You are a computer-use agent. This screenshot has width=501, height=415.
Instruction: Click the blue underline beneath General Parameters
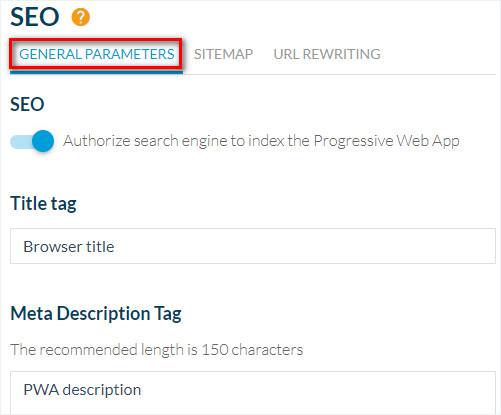[96, 72]
